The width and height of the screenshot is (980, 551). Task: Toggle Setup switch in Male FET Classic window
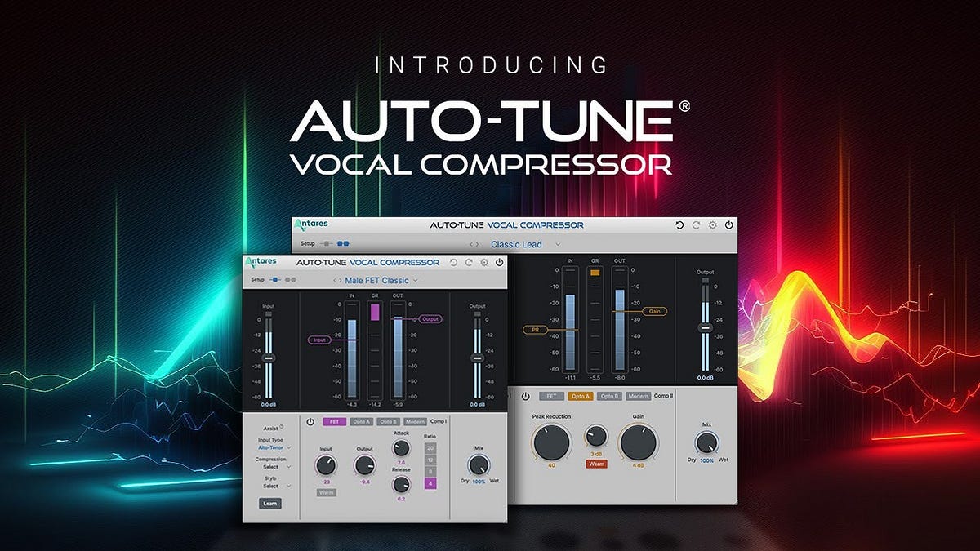pyautogui.click(x=274, y=280)
